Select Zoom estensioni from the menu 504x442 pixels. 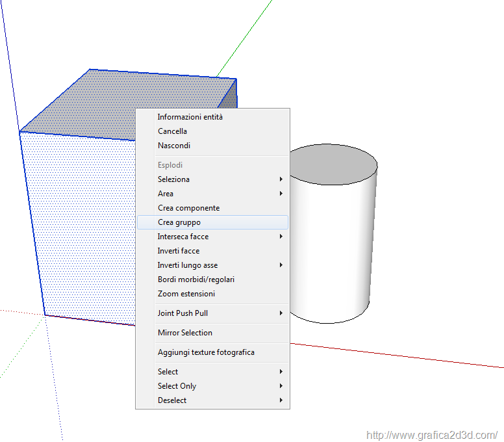186,294
